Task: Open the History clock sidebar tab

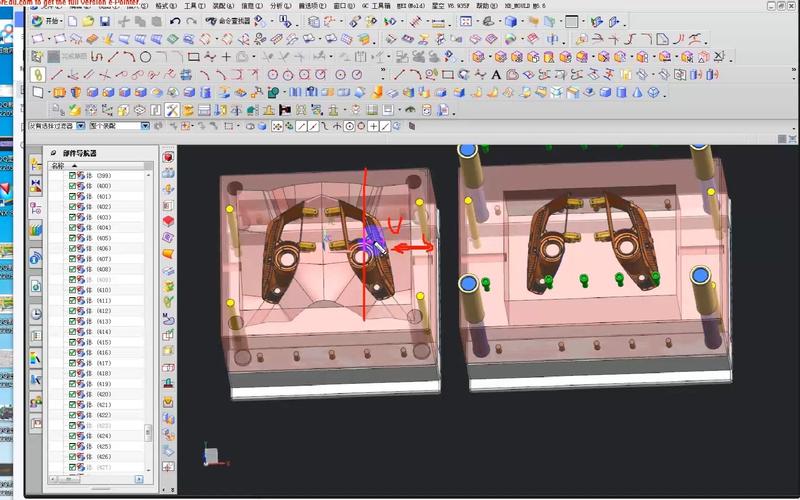Action: coord(36,314)
